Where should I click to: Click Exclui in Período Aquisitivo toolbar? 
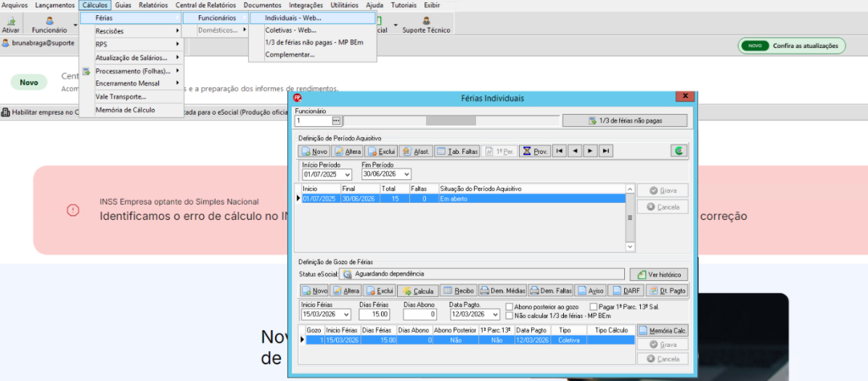[380, 151]
